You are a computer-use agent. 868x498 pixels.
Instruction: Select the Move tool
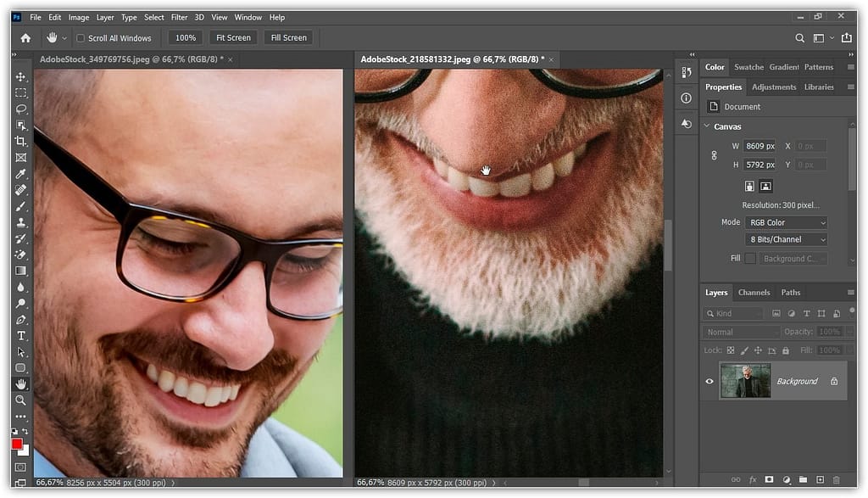coord(21,76)
